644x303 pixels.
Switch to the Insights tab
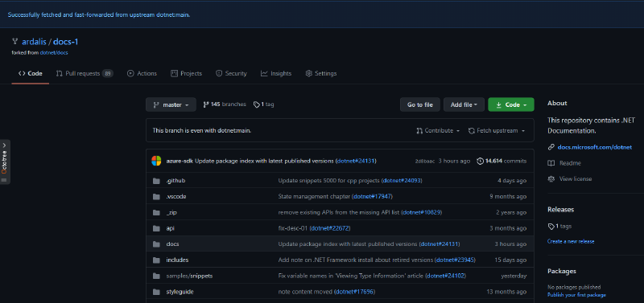pyautogui.click(x=276, y=73)
